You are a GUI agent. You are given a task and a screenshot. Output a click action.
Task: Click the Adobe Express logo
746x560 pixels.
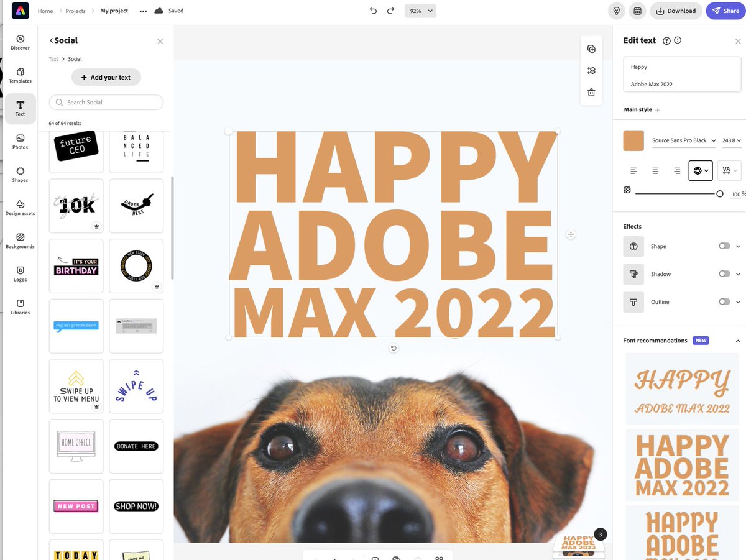tap(20, 11)
